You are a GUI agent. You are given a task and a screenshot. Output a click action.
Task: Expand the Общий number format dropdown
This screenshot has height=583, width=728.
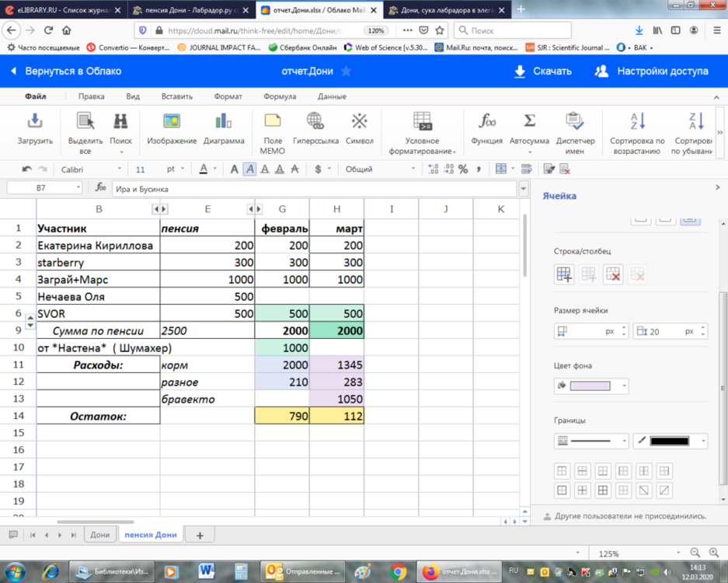(380, 169)
